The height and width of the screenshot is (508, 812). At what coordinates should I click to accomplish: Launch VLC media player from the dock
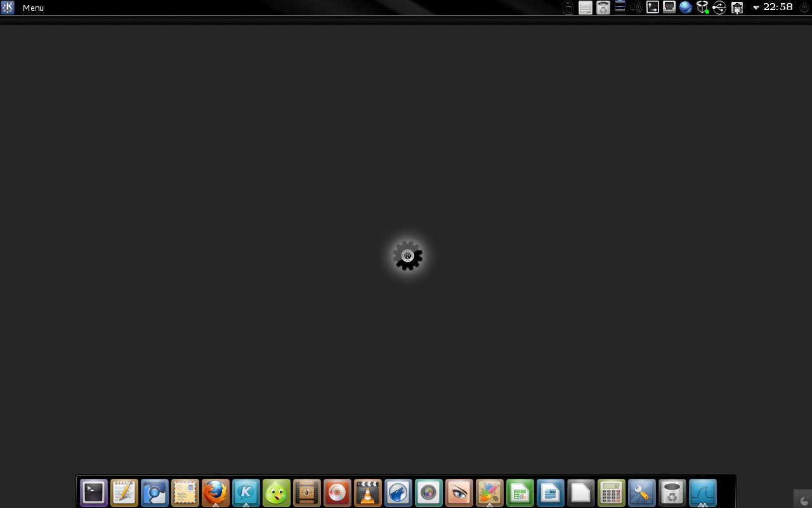click(x=368, y=493)
